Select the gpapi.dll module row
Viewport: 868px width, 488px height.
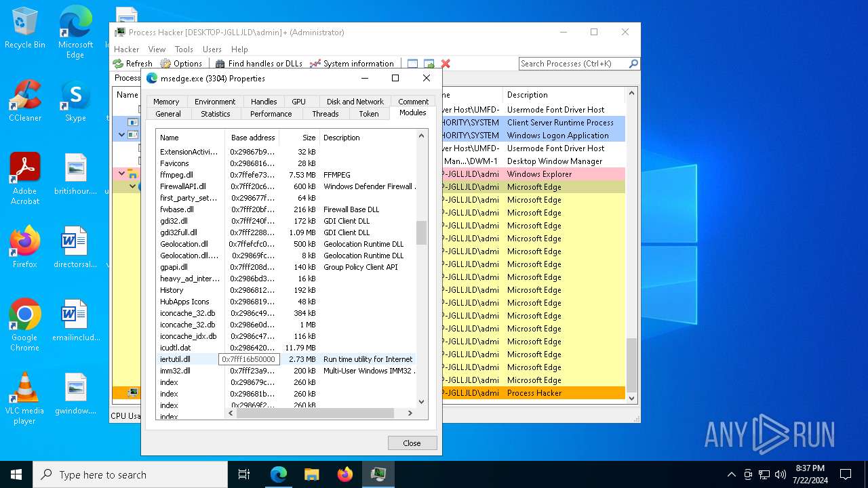(x=285, y=267)
